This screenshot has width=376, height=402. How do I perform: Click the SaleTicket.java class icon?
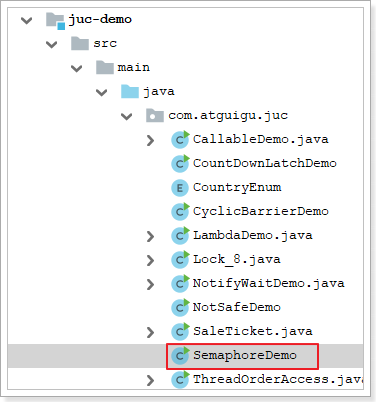(x=180, y=332)
